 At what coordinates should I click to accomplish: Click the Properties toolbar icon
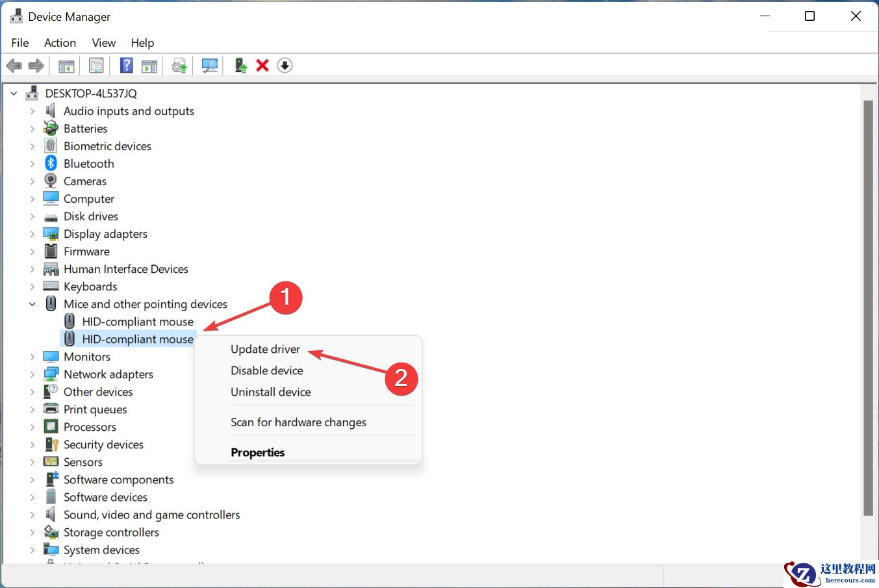coord(96,66)
